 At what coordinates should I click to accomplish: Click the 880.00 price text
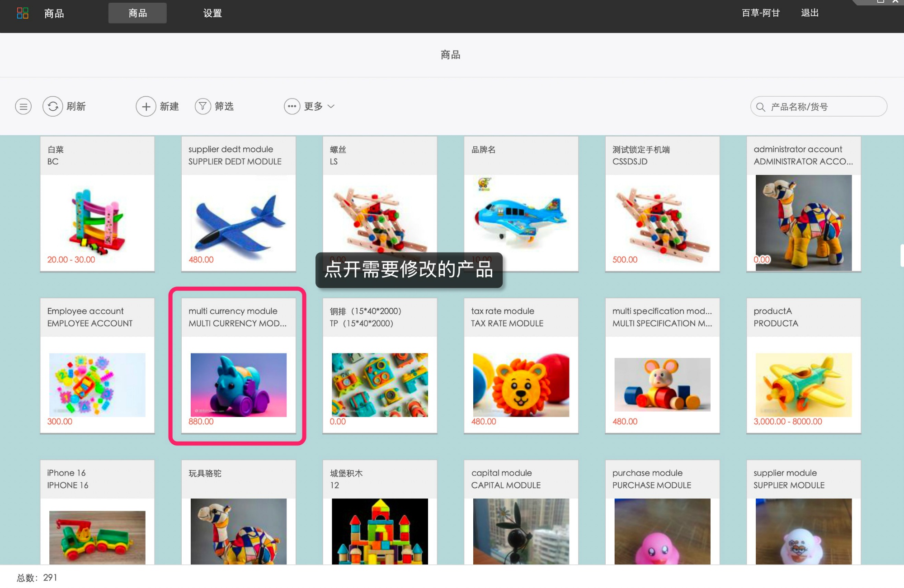[201, 422]
